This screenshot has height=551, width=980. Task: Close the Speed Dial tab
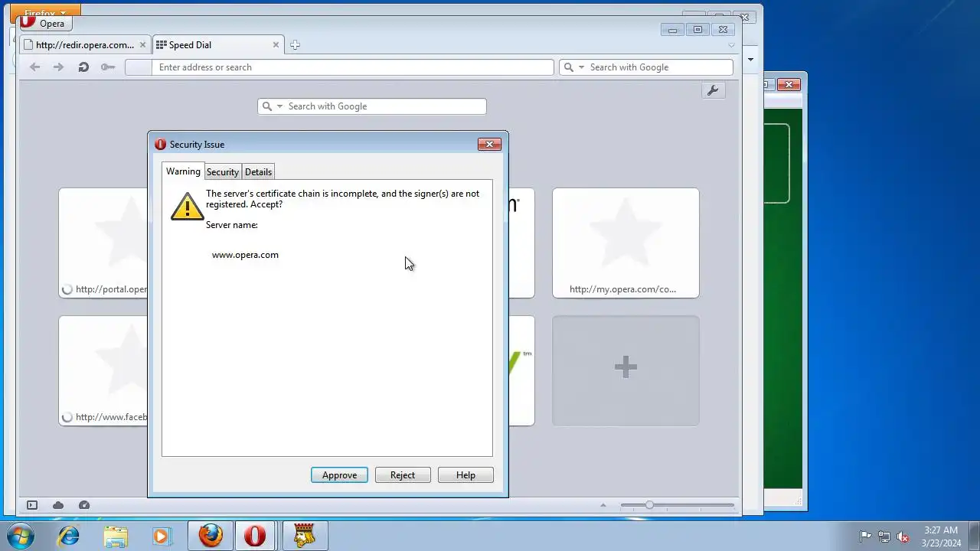pyautogui.click(x=276, y=45)
